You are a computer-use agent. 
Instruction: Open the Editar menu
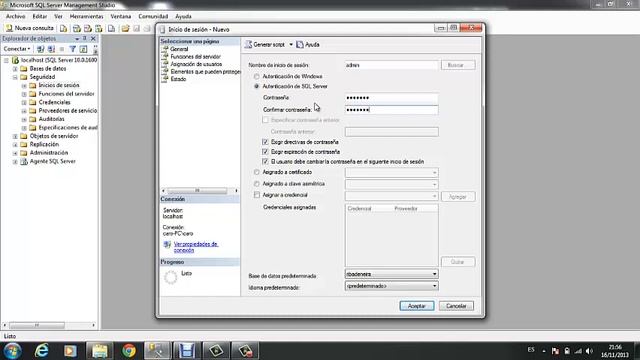pyautogui.click(x=40, y=16)
